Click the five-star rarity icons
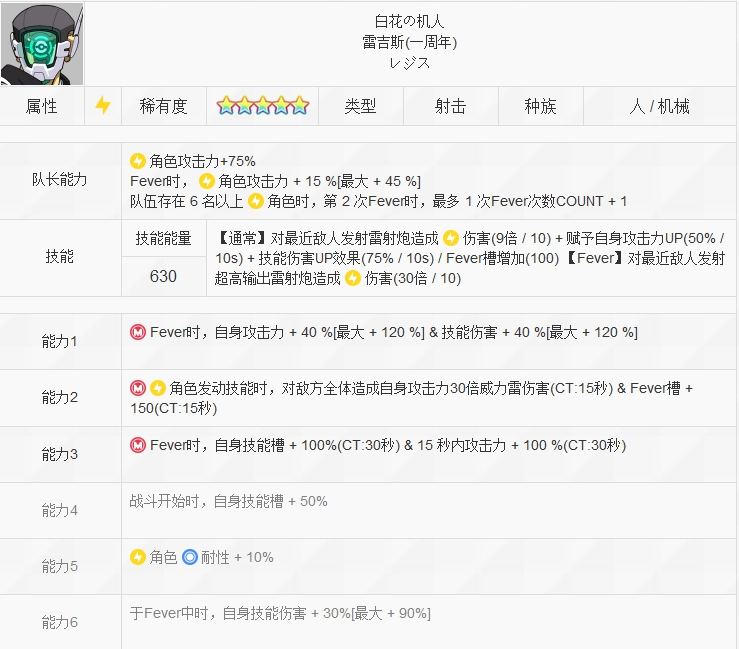Screen dimensions: 739x649 [263, 106]
